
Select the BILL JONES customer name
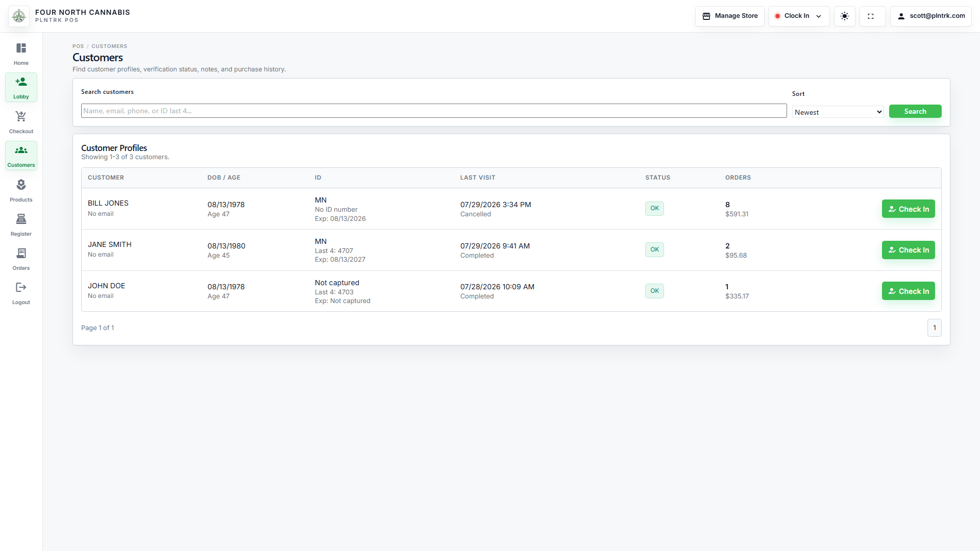click(108, 203)
